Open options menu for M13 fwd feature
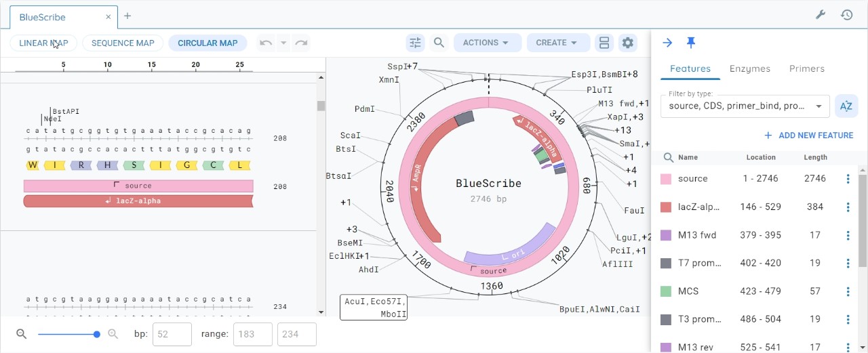The width and height of the screenshot is (868, 353). point(848,235)
